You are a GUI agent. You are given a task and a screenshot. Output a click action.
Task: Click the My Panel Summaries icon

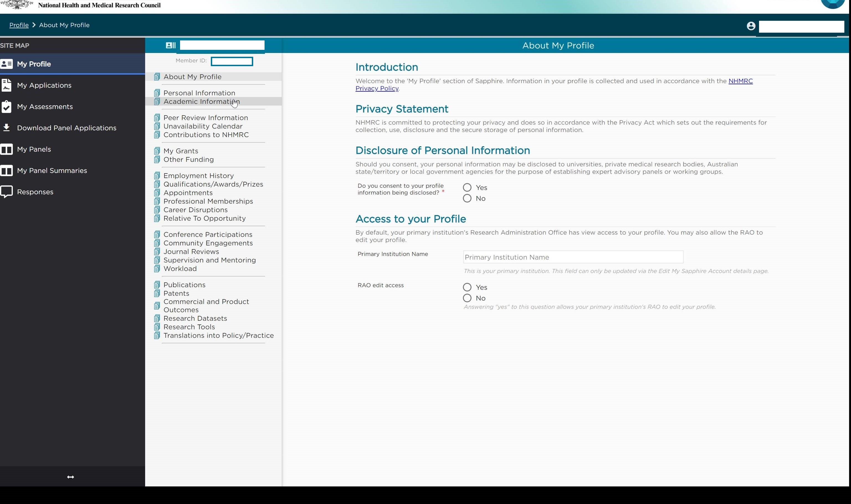pyautogui.click(x=6, y=170)
